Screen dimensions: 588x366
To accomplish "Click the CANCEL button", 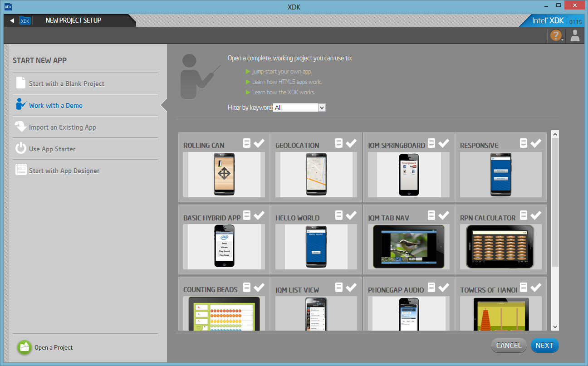I will point(509,346).
